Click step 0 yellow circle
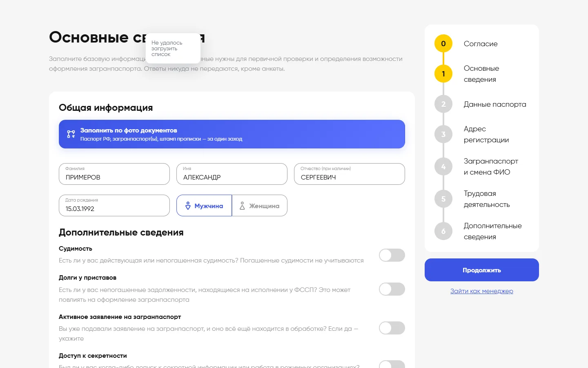Image resolution: width=588 pixels, height=368 pixels. (443, 44)
